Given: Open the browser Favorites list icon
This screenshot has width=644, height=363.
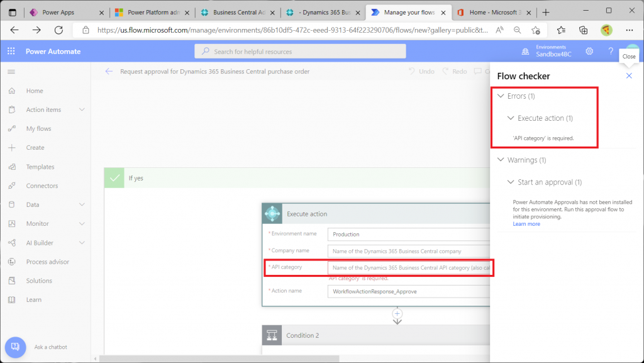Looking at the screenshot, I should tap(561, 30).
